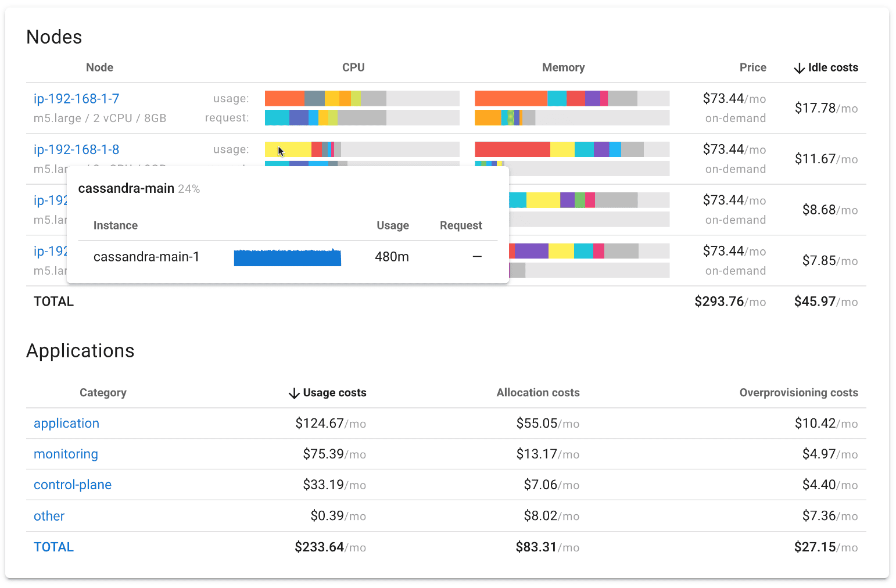View the application category breakdown
The height and width of the screenshot is (588, 896).
[66, 423]
